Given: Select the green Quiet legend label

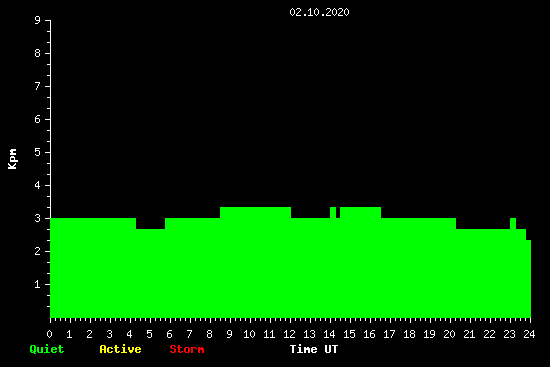Looking at the screenshot, I should (x=47, y=349).
